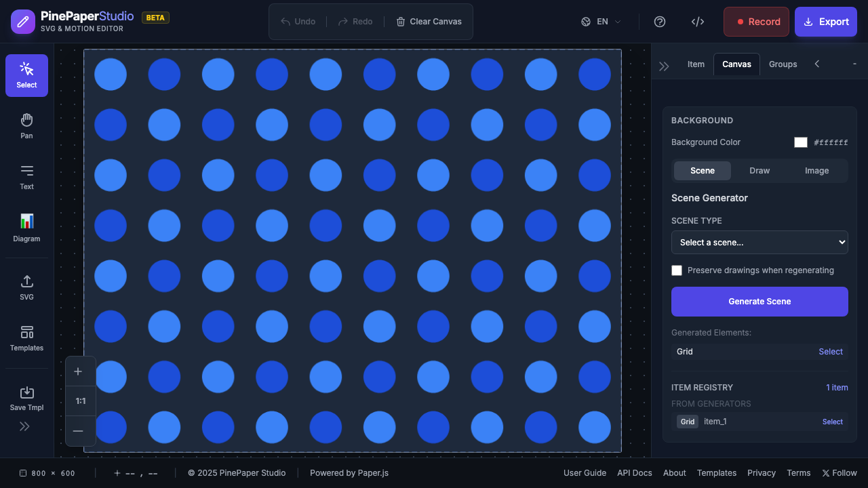The image size is (868, 488).
Task: Click Select next to the Grid element
Action: [x=830, y=351]
